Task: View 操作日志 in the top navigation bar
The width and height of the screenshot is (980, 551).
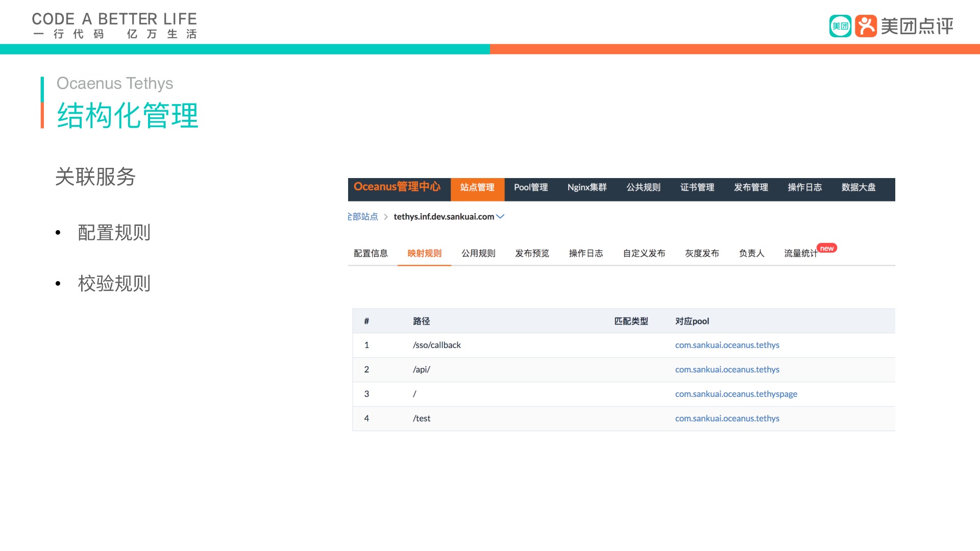Action: pyautogui.click(x=804, y=187)
